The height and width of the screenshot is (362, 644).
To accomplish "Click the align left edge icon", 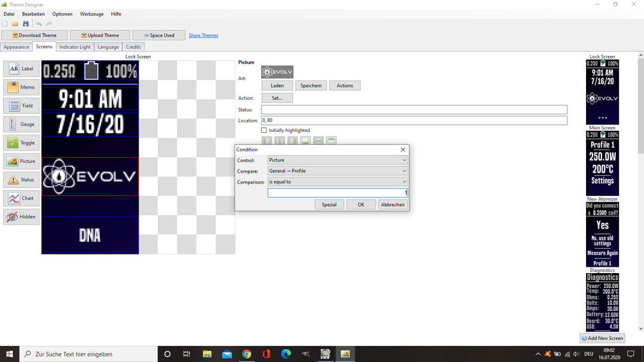I will tap(267, 140).
